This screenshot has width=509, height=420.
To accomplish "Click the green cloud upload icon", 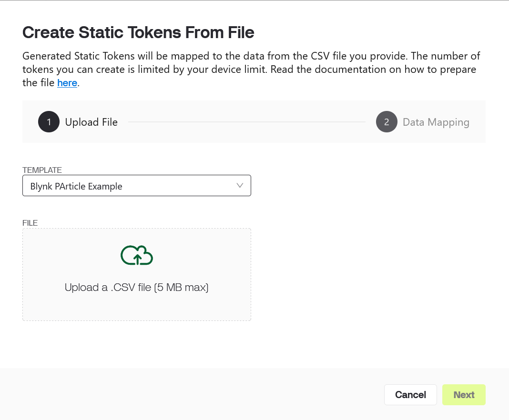I will point(137,255).
